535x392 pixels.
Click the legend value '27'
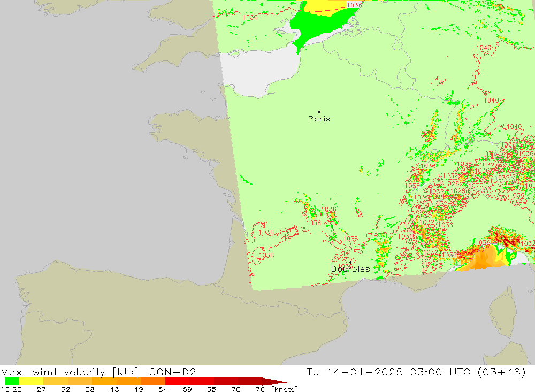tap(41, 389)
